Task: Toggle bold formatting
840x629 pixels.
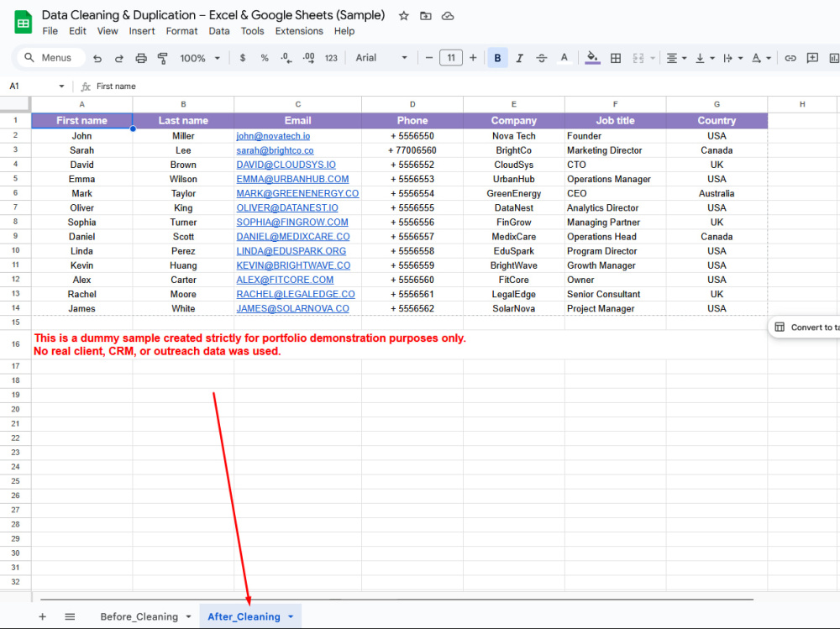Action: pos(497,58)
